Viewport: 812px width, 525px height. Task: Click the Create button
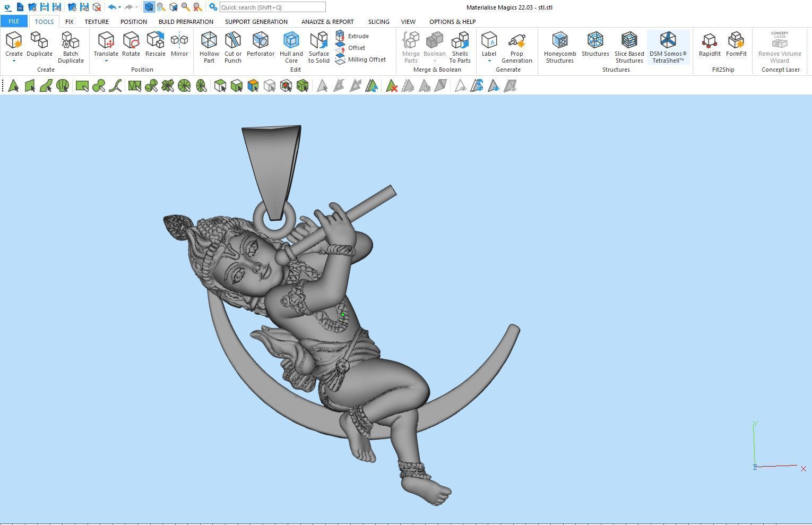pyautogui.click(x=14, y=44)
